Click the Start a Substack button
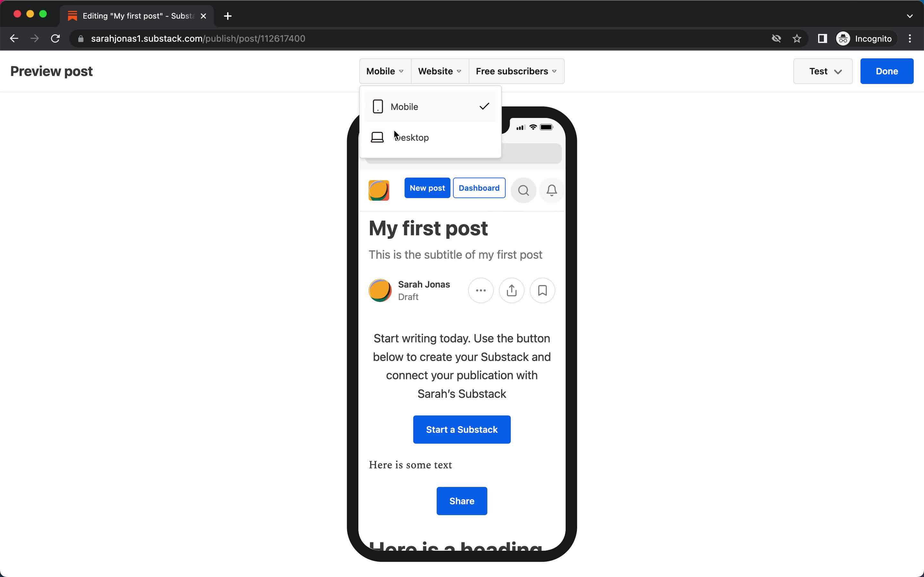The image size is (924, 577). click(x=462, y=429)
